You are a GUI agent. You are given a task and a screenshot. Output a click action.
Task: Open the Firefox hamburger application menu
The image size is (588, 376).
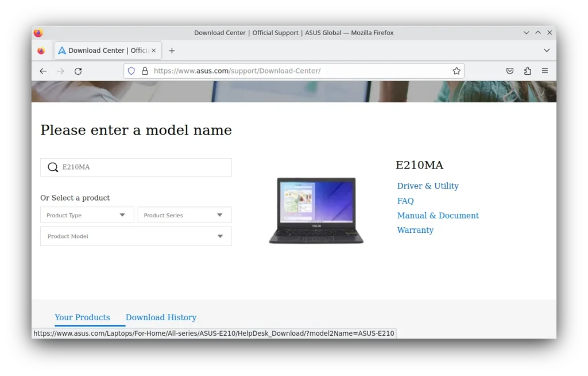pyautogui.click(x=545, y=71)
